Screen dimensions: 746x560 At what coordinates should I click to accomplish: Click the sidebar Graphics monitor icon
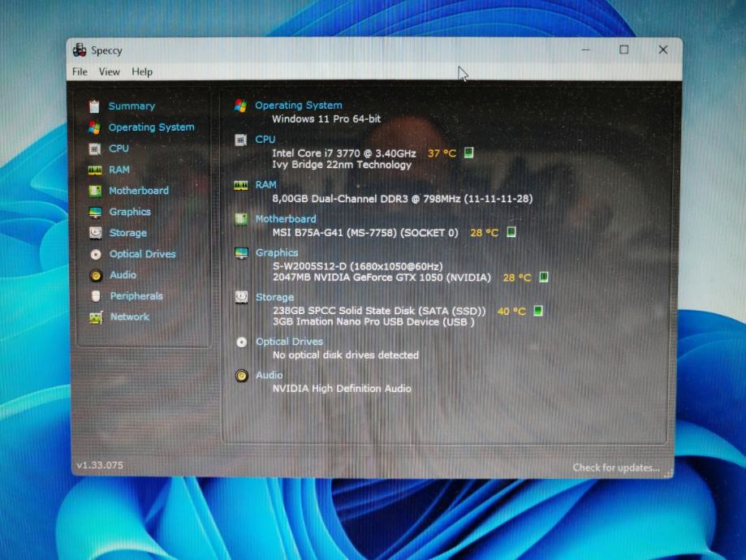[95, 212]
